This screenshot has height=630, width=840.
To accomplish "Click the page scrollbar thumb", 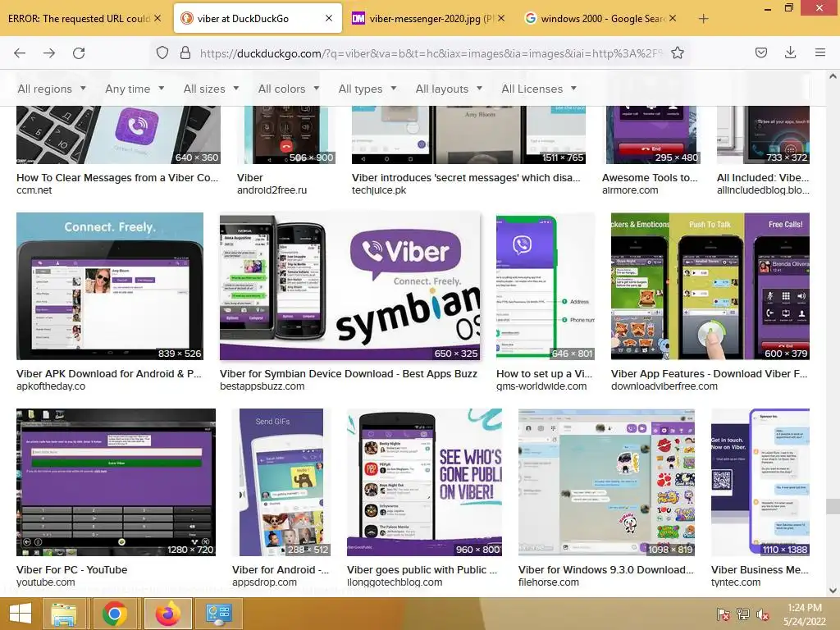I will click(x=833, y=506).
